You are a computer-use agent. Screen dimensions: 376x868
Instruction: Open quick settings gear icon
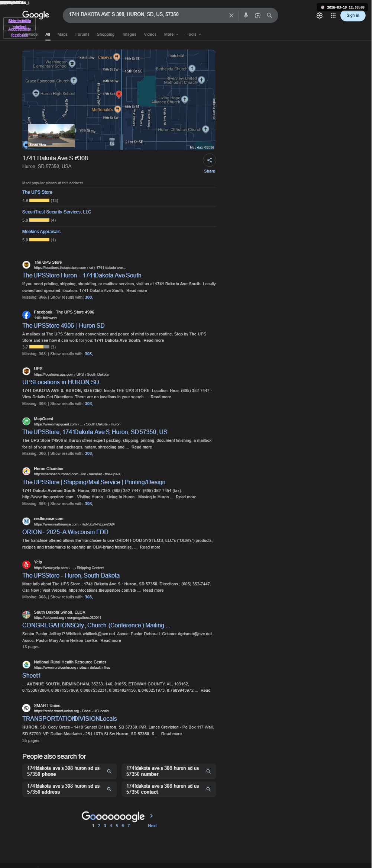tap(320, 16)
